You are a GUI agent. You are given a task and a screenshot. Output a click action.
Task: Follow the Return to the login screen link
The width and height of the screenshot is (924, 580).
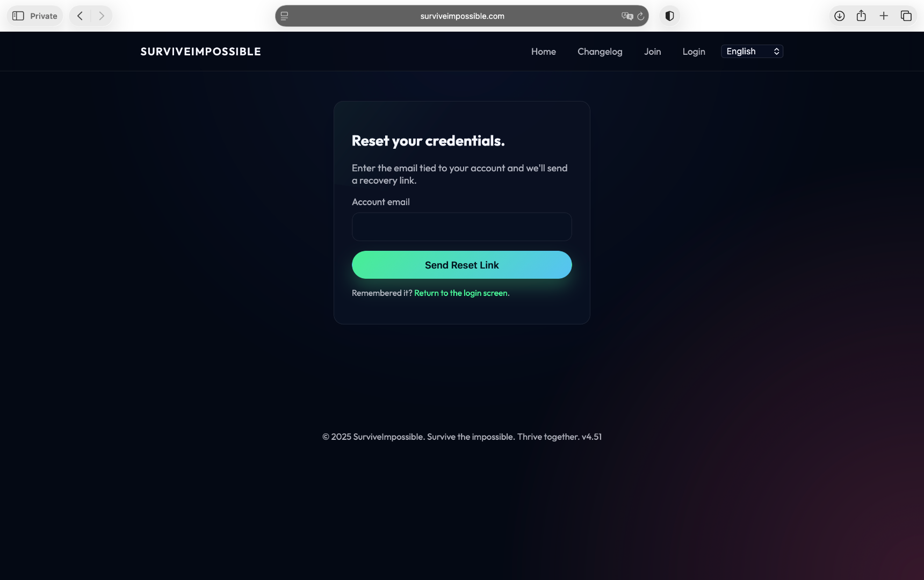(x=462, y=293)
